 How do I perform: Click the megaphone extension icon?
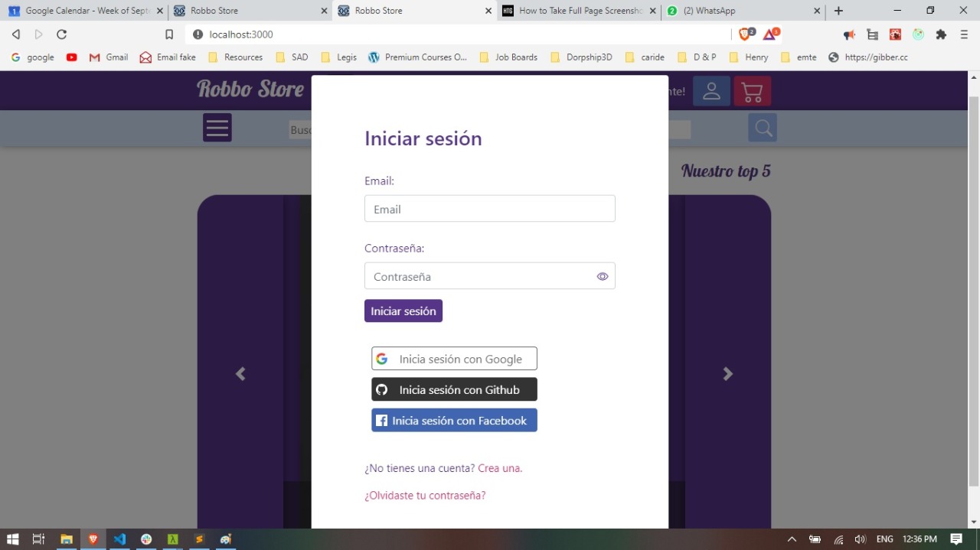[849, 34]
